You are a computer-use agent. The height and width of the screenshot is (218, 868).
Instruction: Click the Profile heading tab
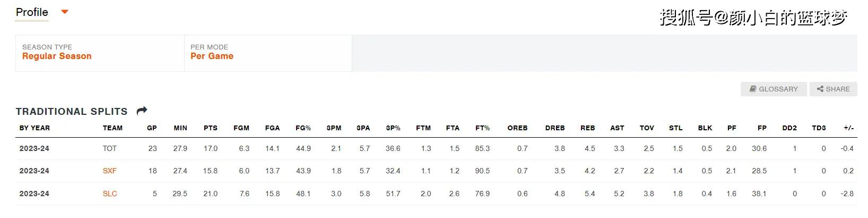(x=32, y=12)
